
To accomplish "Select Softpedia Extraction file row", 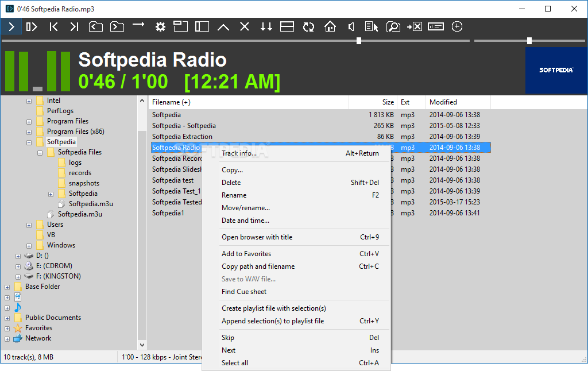I will coord(320,137).
